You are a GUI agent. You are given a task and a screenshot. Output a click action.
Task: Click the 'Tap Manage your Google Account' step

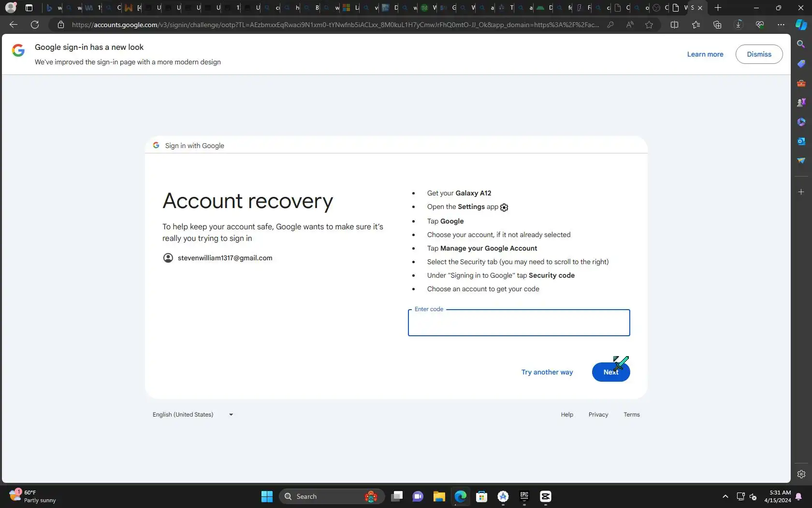482,248
